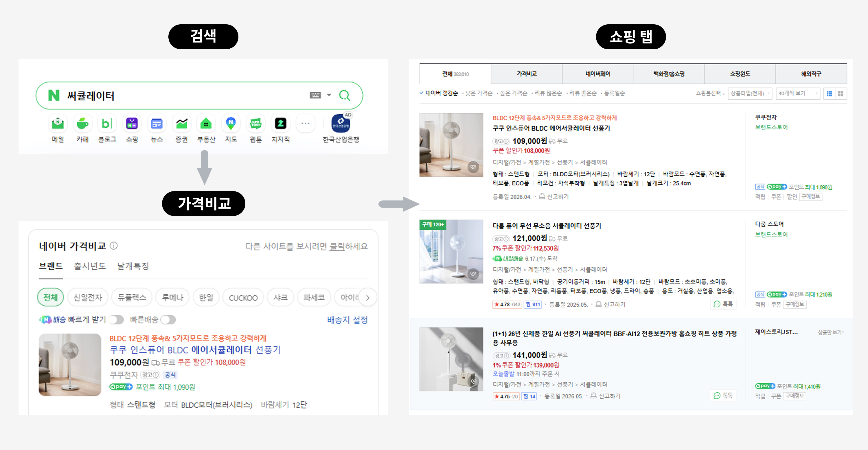Open the 상품타입(전체) dropdown
The height and width of the screenshot is (450, 868).
750,94
